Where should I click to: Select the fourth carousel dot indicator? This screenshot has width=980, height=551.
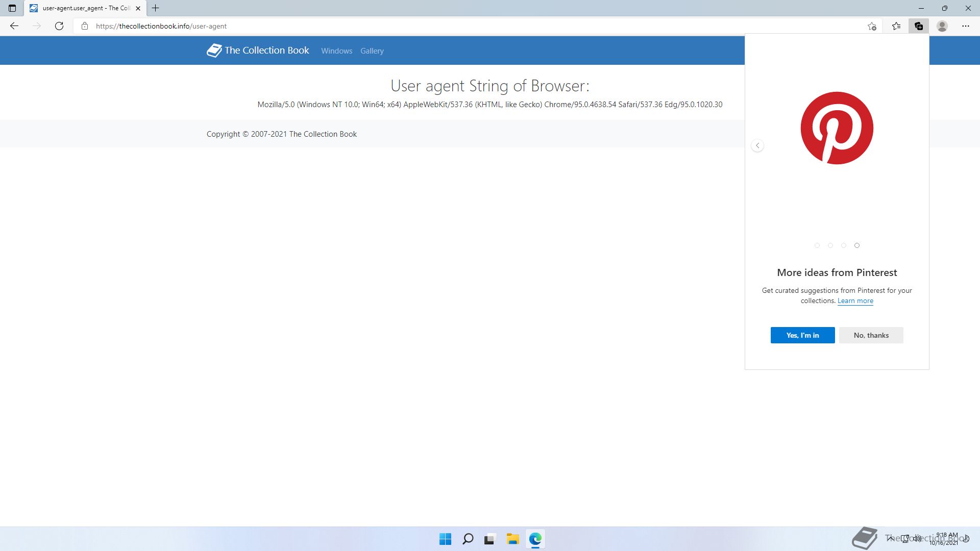(857, 245)
